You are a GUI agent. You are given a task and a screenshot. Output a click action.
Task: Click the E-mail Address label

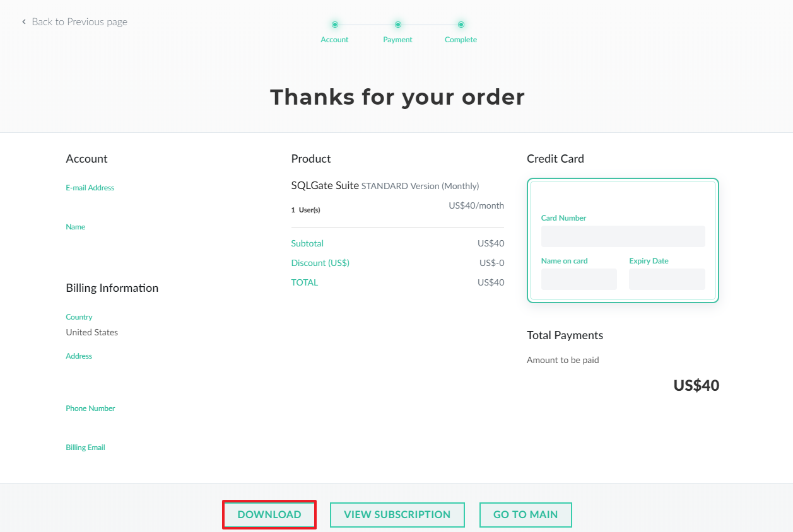point(90,188)
